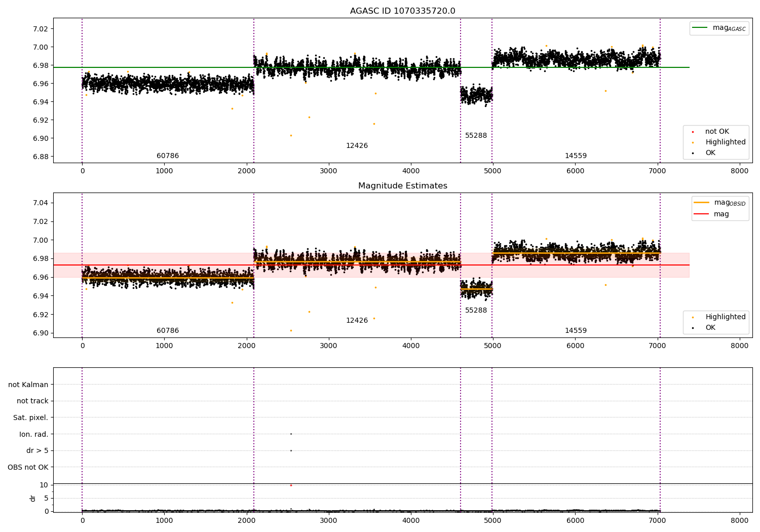Click OBSID label 14559 in top plot
The width and height of the screenshot is (760, 532).
tap(576, 156)
